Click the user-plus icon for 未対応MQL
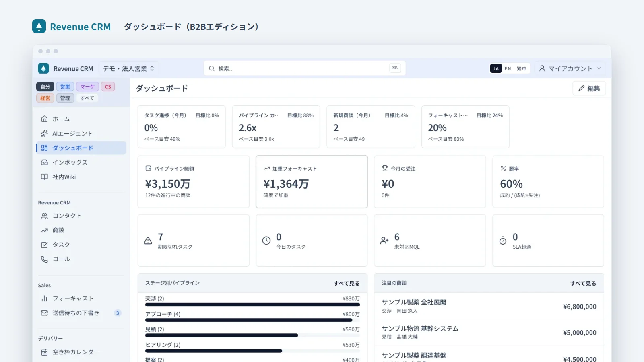This screenshot has width=644, height=362. tap(384, 241)
